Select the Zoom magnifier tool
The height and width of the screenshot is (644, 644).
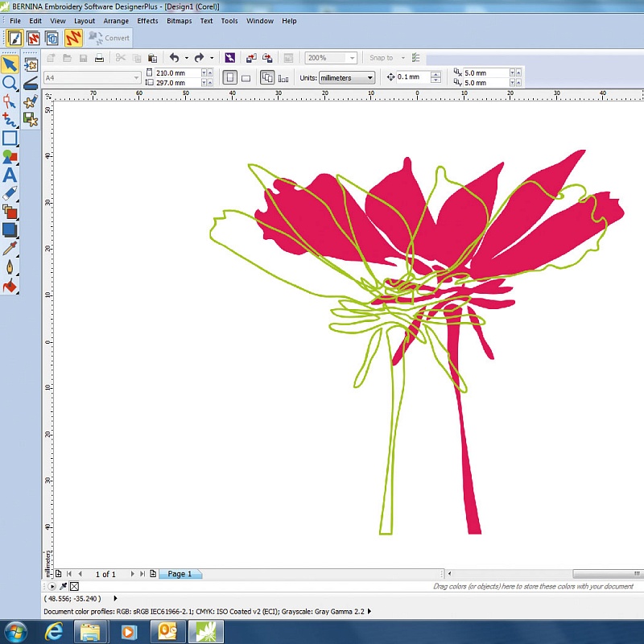10,83
